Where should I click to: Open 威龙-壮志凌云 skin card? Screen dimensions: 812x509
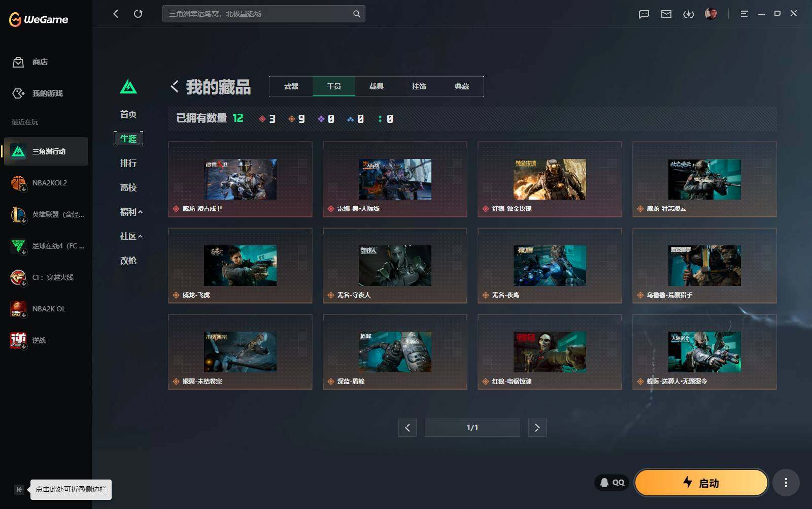704,179
